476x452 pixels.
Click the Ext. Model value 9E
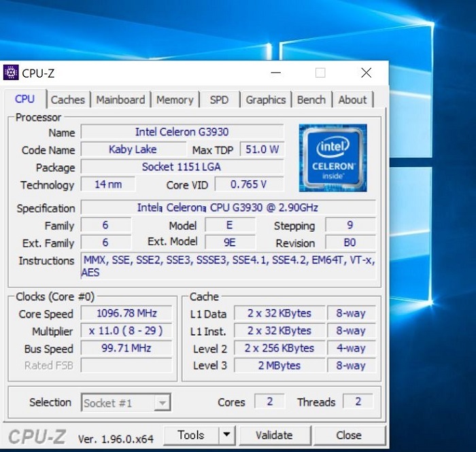coord(230,243)
